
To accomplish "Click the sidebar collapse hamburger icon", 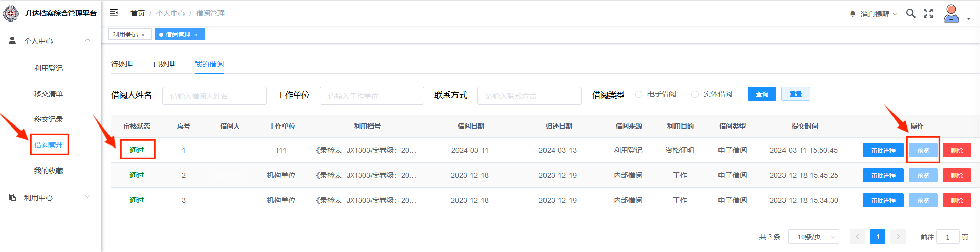I will coord(114,13).
